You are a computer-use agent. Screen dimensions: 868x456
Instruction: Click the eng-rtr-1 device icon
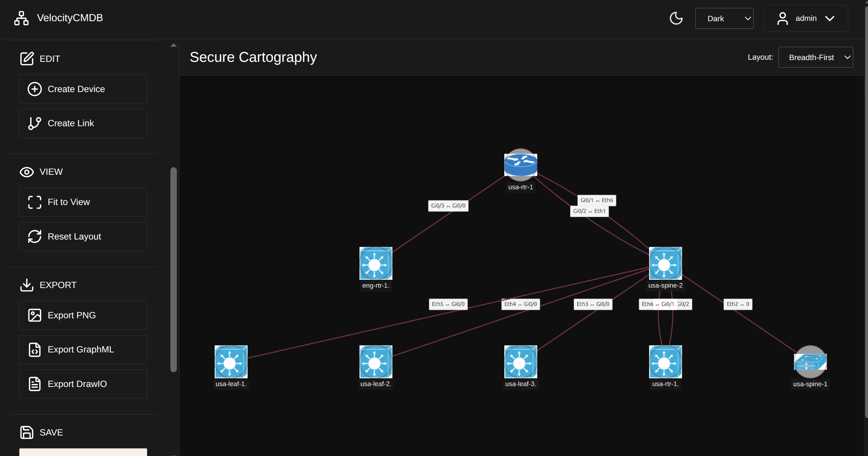click(376, 263)
